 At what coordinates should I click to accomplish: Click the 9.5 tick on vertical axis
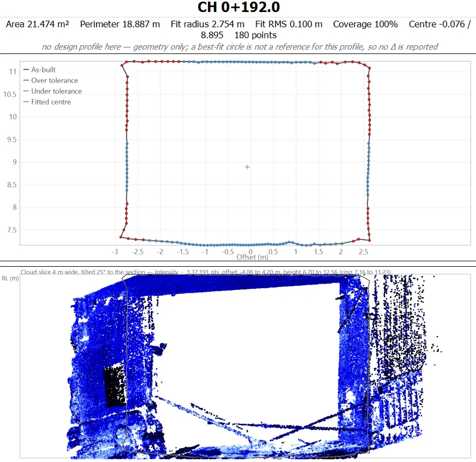click(12, 140)
